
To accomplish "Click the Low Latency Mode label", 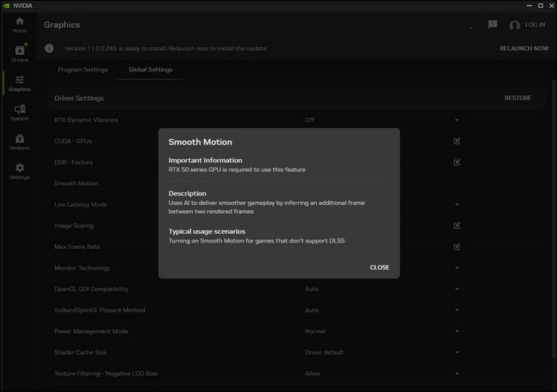I will click(80, 204).
